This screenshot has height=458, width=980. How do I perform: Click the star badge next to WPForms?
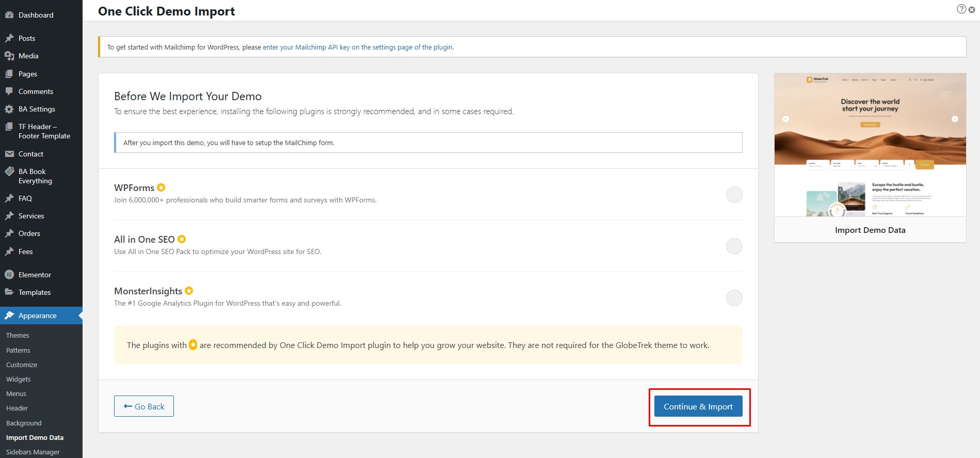161,187
